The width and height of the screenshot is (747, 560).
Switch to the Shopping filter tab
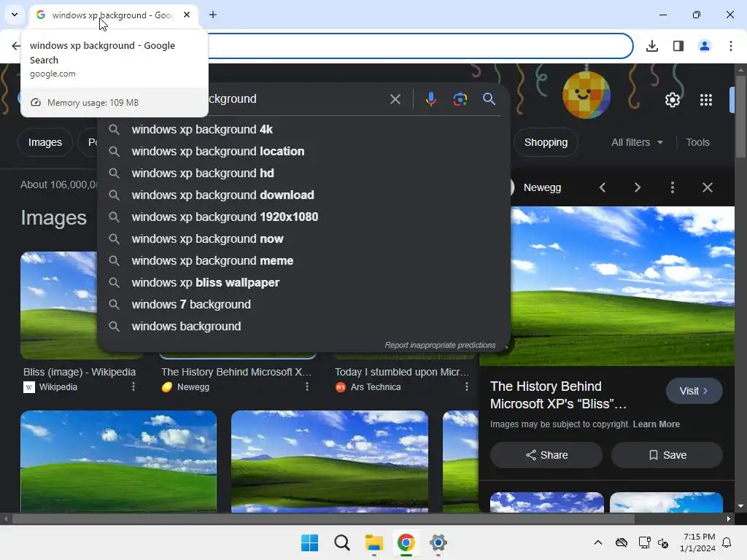(546, 142)
